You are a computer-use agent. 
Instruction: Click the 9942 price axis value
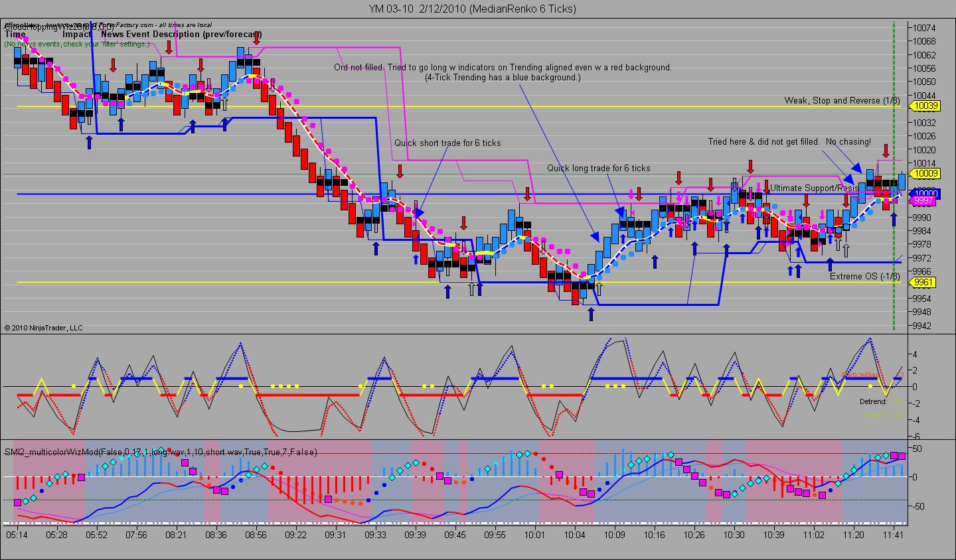922,326
